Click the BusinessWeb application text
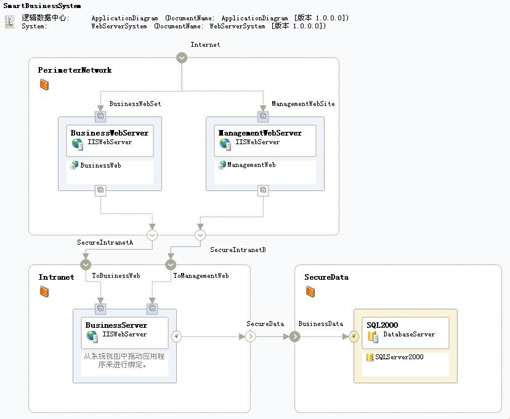 101,165
